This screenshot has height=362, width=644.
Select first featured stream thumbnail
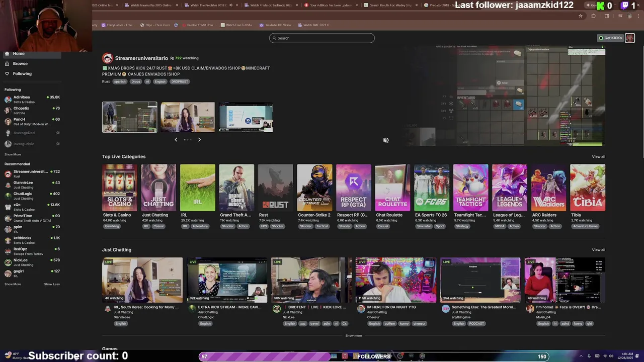129,117
